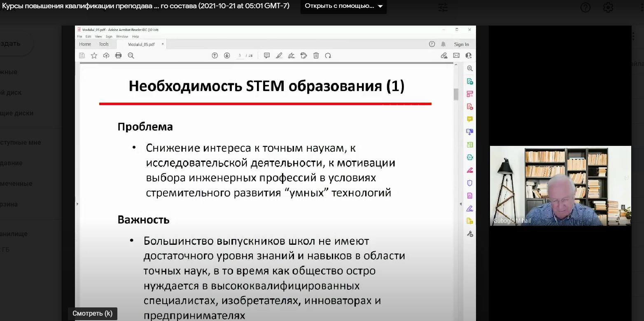Click the share link icon in Acrobat toolbar

coord(444,56)
